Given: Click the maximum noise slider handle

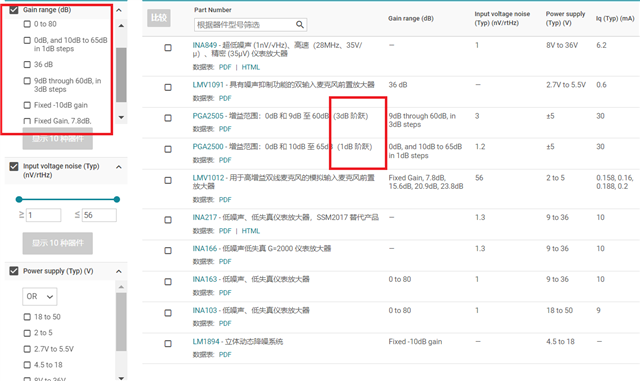Looking at the screenshot, I should [x=117, y=199].
